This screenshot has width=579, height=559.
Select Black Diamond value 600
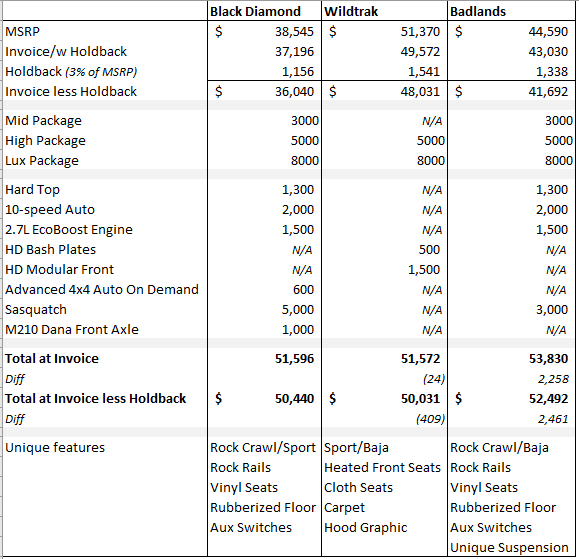(x=303, y=289)
